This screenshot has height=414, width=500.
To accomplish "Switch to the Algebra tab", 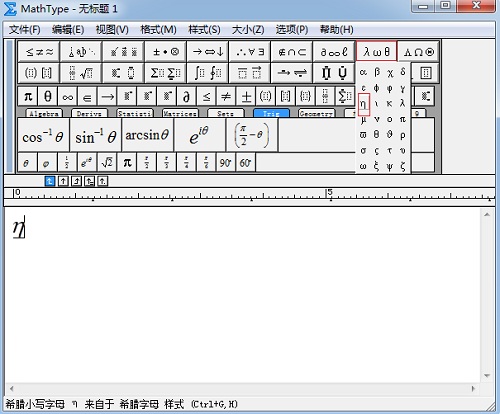I will (x=44, y=113).
